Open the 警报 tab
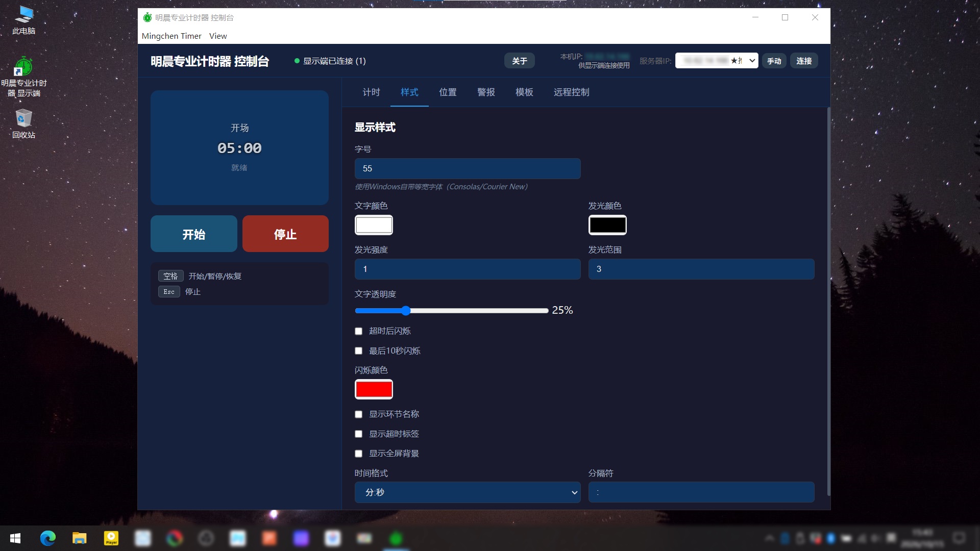980x551 pixels. (x=486, y=92)
